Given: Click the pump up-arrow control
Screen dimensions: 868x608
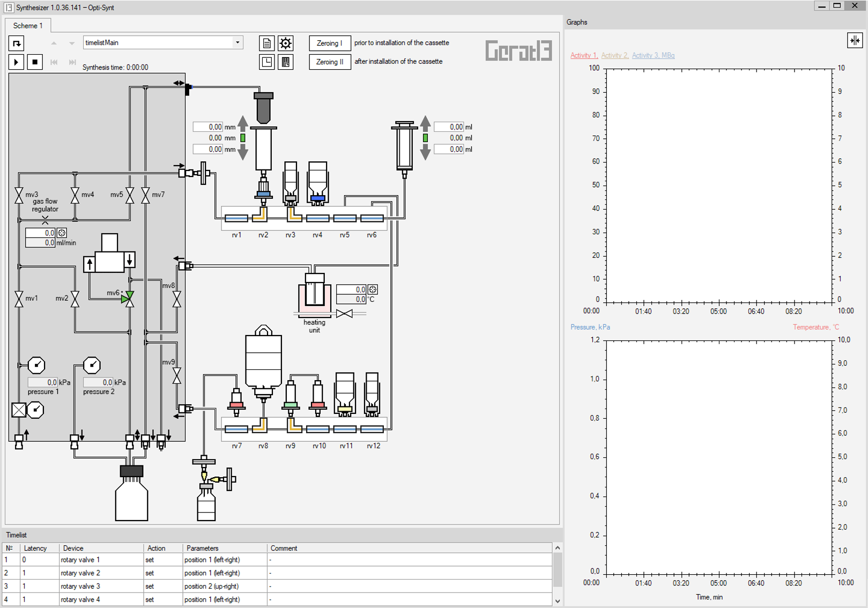Looking at the screenshot, I should point(90,264).
